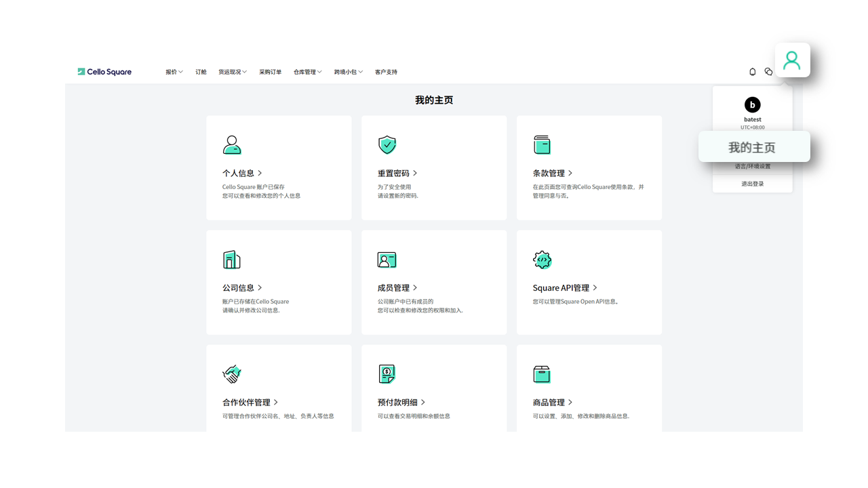This screenshot has height=488, width=868.
Task: Click the green profile avatar icon
Action: 792,60
